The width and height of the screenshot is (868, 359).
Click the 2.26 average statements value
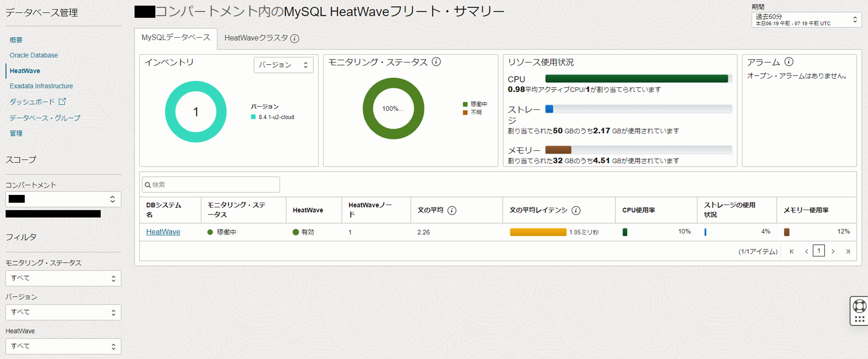tap(424, 232)
